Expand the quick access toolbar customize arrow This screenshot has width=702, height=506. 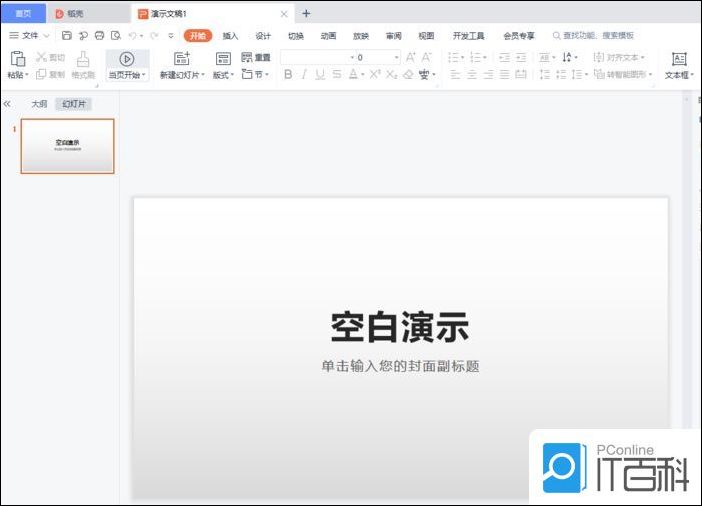point(171,35)
